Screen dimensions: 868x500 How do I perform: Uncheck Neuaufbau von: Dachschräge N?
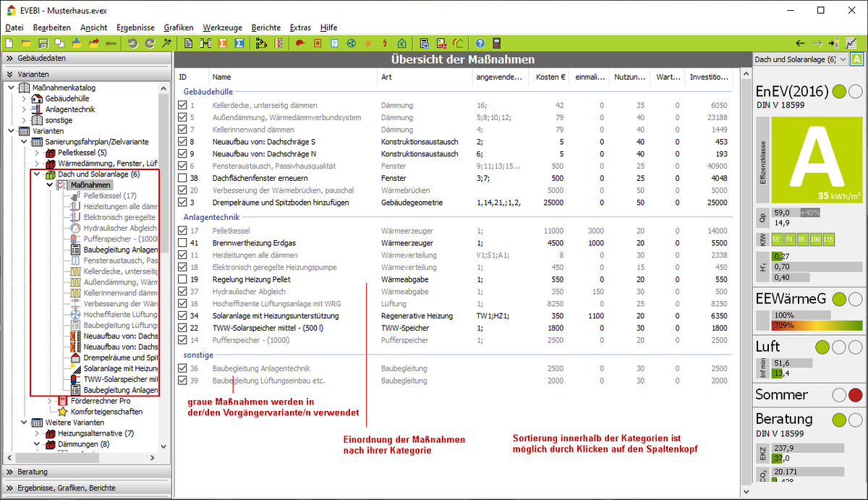coord(182,154)
